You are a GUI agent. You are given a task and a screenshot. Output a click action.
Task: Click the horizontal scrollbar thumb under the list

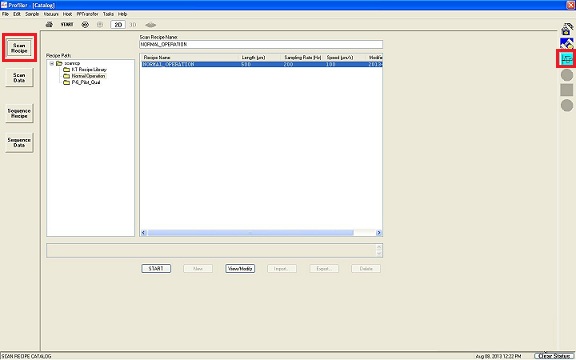pos(251,233)
